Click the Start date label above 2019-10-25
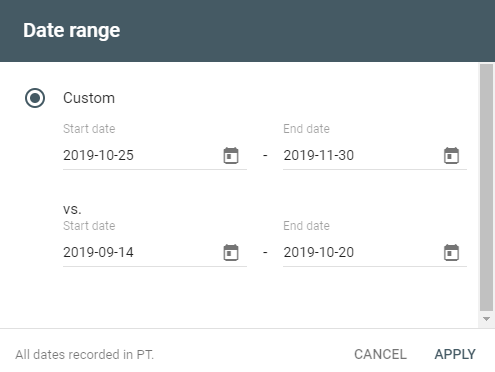 pos(89,129)
